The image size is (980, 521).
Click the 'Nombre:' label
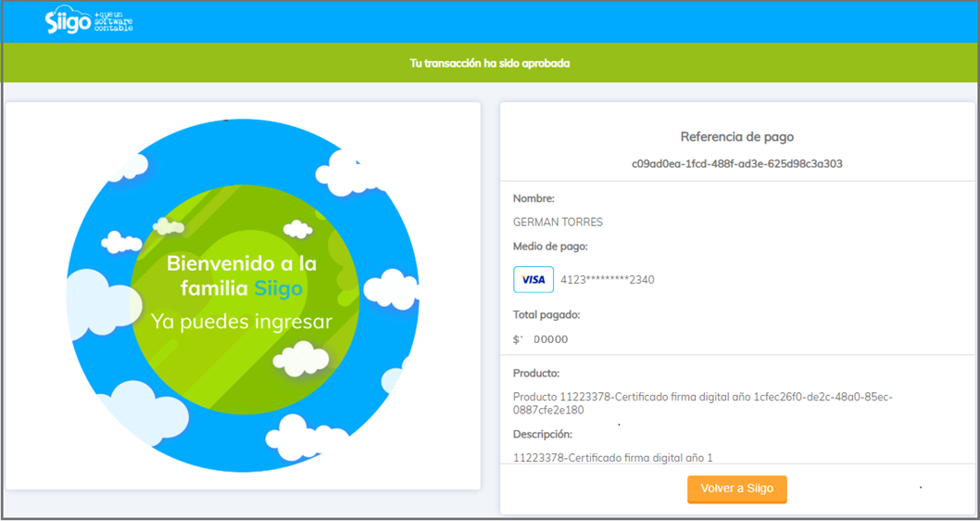pos(534,199)
